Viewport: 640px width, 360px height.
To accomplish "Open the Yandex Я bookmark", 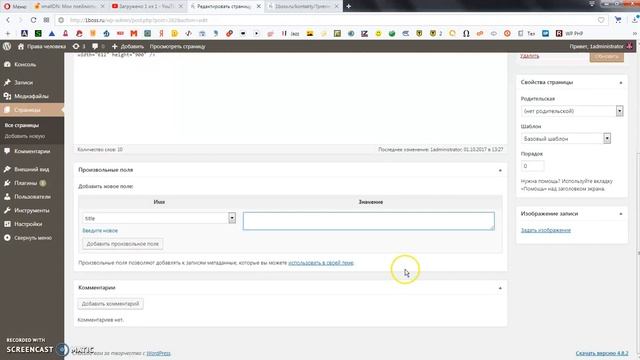I will point(161,33).
